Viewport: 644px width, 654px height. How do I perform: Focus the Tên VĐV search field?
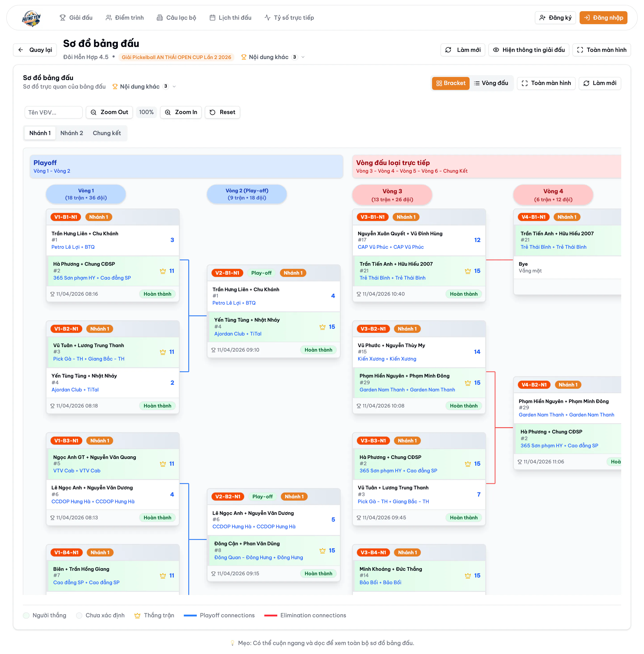coord(53,112)
